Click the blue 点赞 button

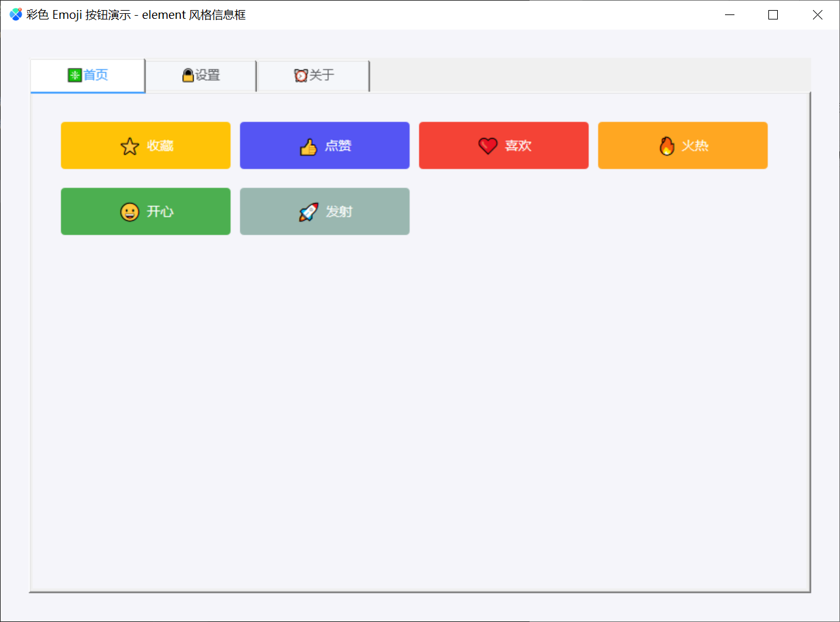(325, 146)
